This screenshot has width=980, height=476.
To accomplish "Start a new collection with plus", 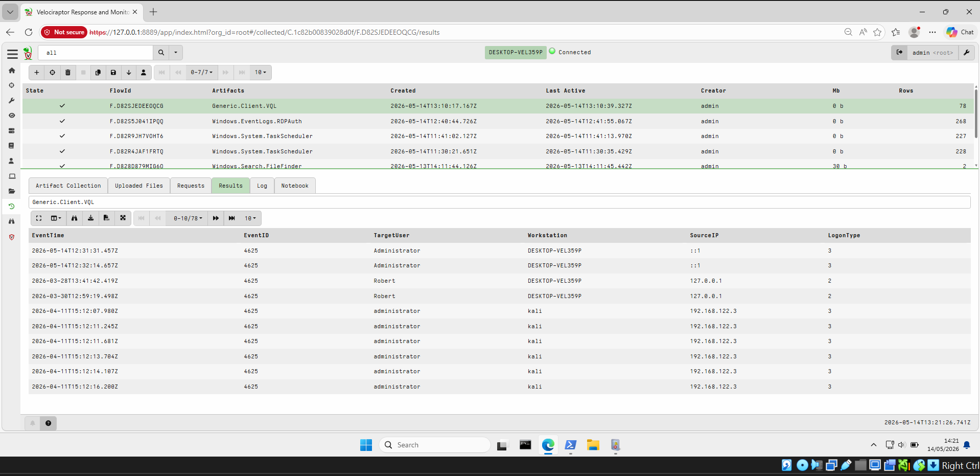I will pyautogui.click(x=37, y=73).
